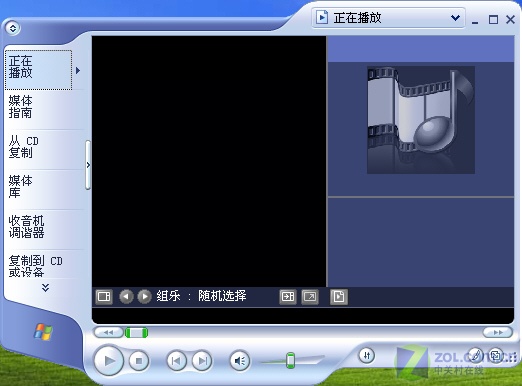Click the fast forward button on seek bar
Image resolution: width=522 pixels, height=386 pixels.
pyautogui.click(x=498, y=332)
